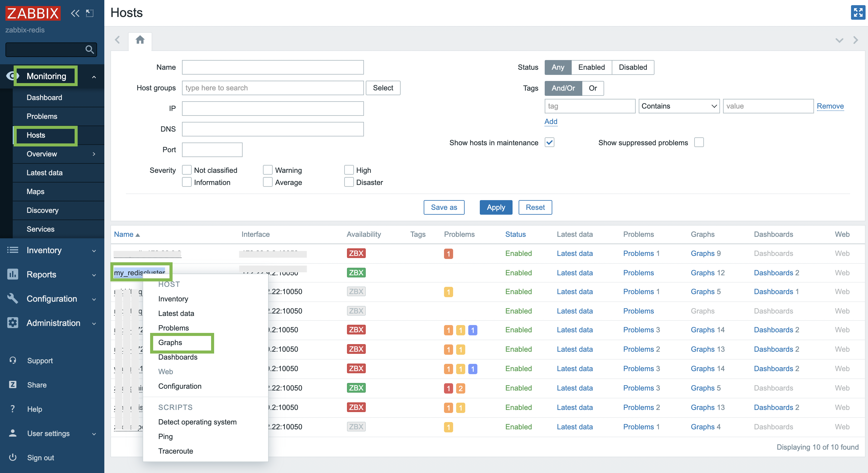Click the orange problem badge on first host row

click(x=448, y=253)
